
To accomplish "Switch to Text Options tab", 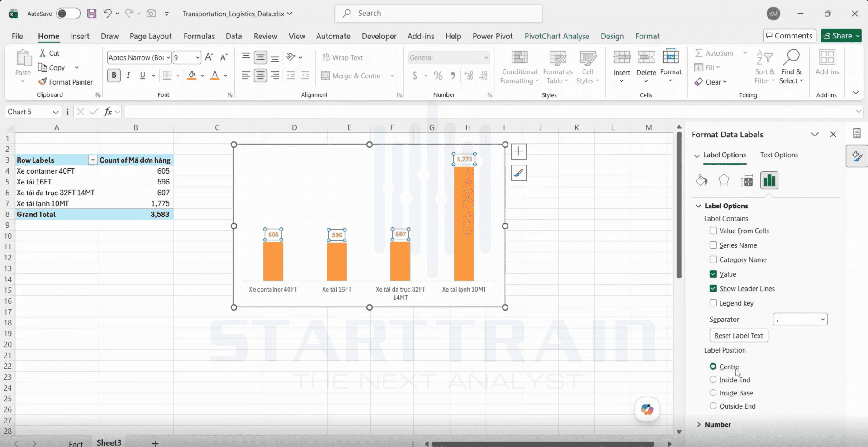I will (779, 155).
